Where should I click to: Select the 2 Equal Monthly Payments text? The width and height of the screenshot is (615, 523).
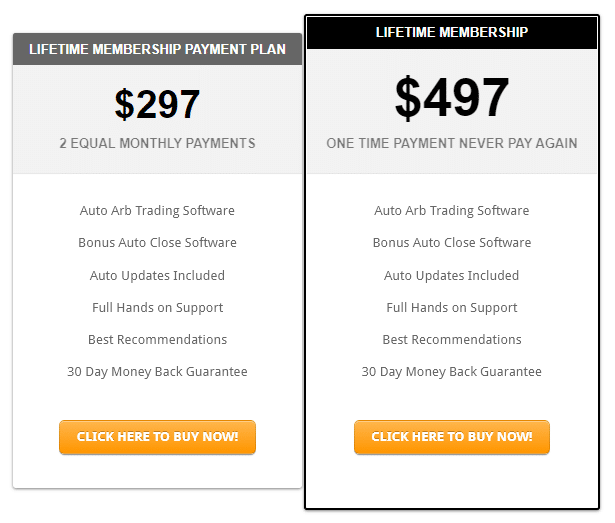coord(157,143)
